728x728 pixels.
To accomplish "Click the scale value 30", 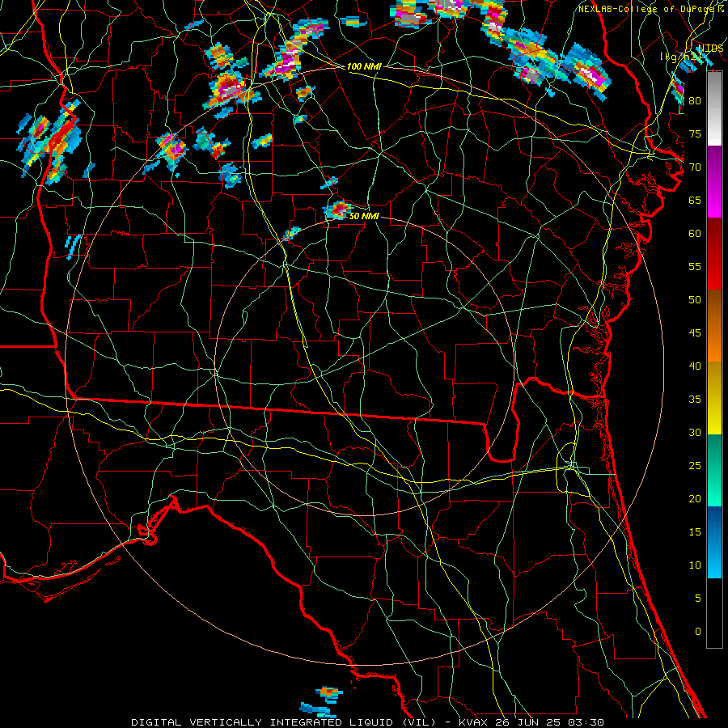I will point(695,432).
